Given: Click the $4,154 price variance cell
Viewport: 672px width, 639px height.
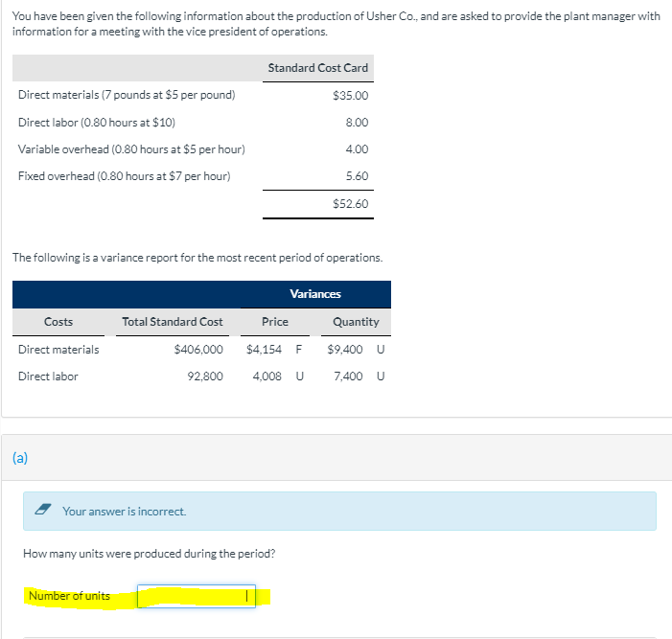Looking at the screenshot, I should click(264, 350).
